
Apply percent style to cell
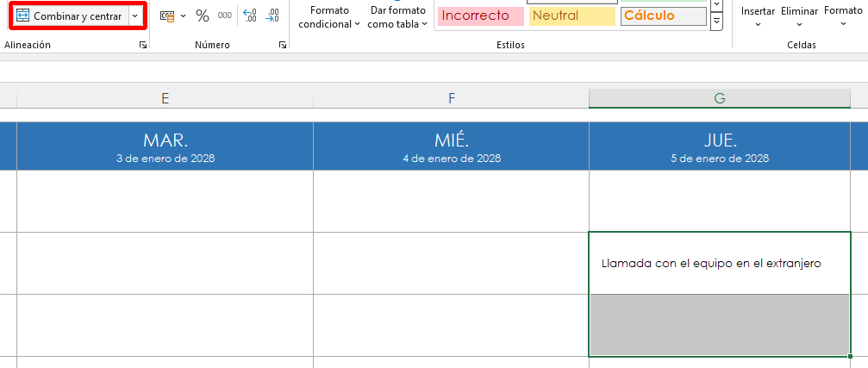point(203,16)
